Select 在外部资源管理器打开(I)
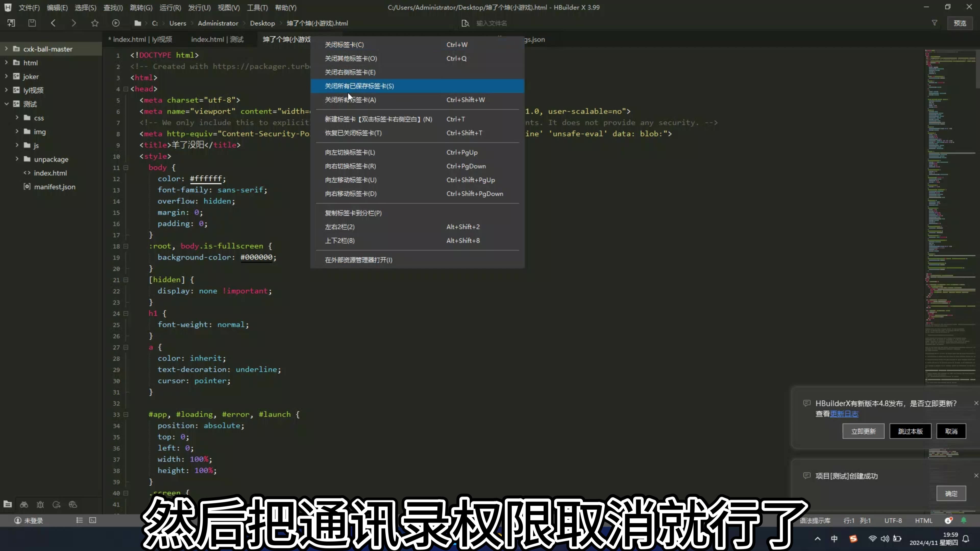980x551 pixels. (417, 260)
